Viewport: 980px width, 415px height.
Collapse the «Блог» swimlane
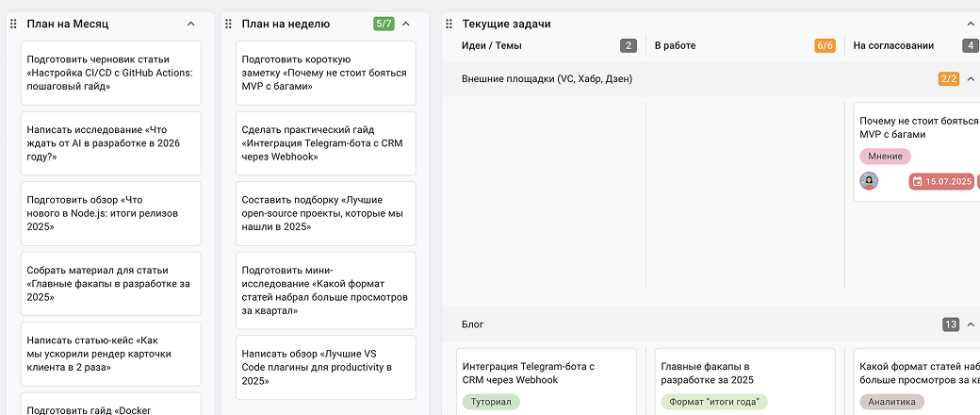pos(971,324)
